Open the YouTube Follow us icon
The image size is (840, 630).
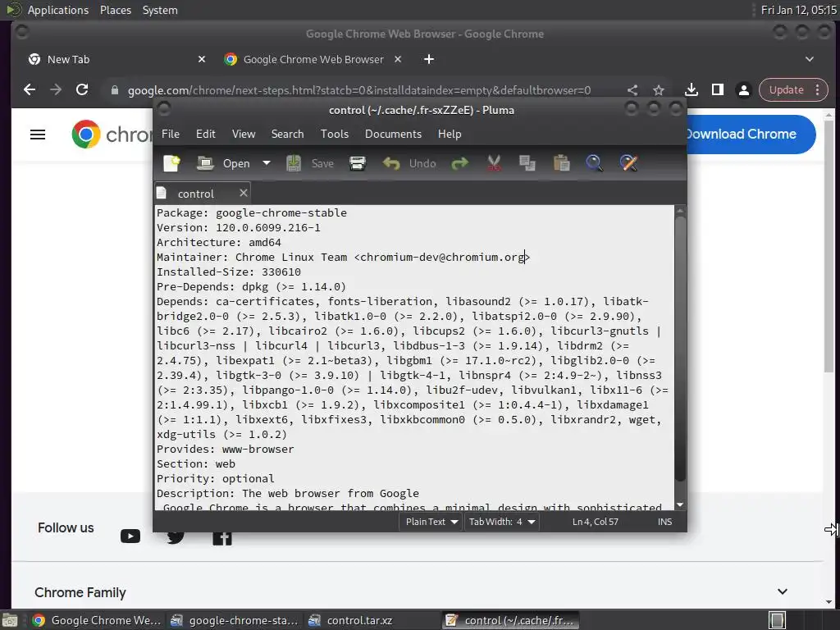130,536
